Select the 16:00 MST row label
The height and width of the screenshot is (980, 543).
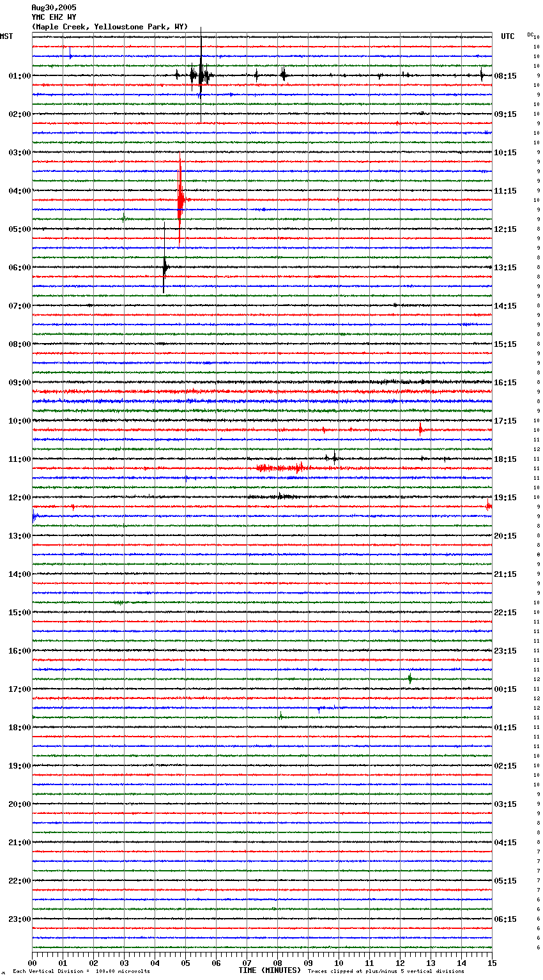pos(20,651)
